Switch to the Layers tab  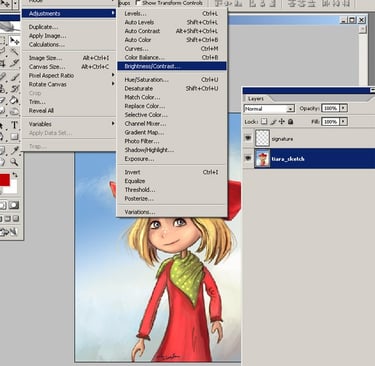click(256, 99)
